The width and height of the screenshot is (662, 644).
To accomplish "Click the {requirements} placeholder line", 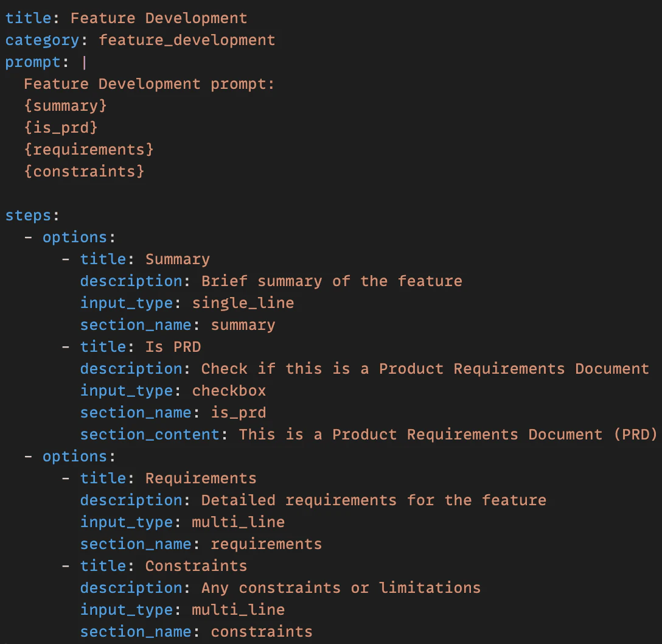I will pos(88,149).
